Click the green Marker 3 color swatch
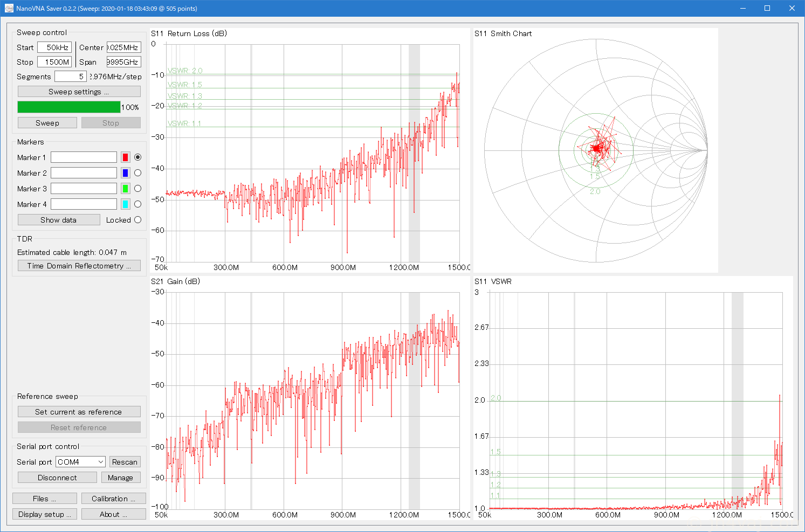This screenshot has height=532, width=805. 126,189
